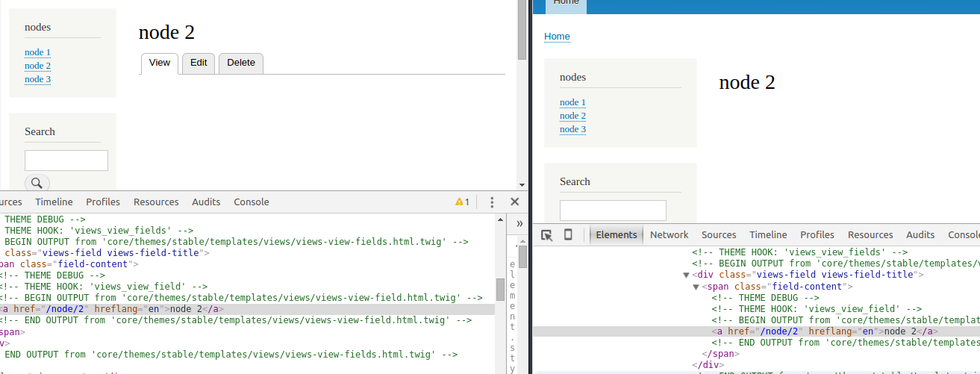Toggle device mode icon in right DevTools

(x=568, y=235)
